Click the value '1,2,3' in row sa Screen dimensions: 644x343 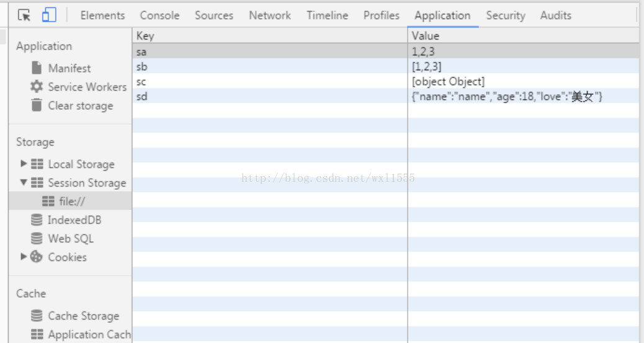click(423, 51)
